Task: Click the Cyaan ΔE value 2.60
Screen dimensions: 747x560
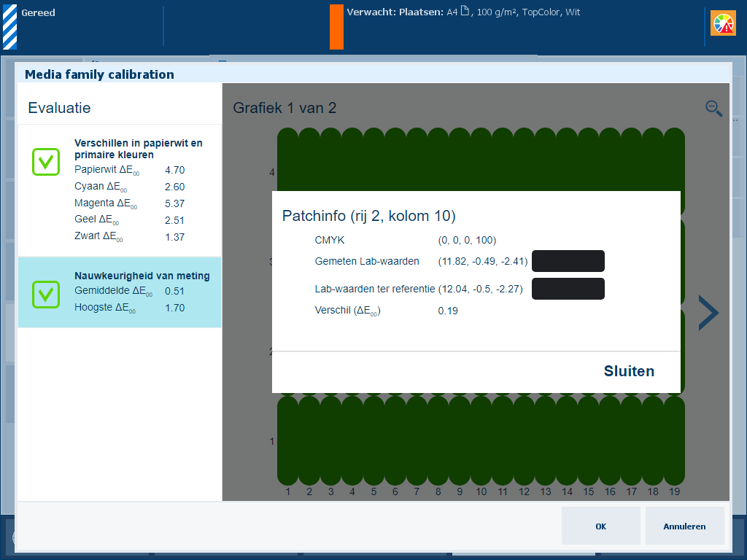Action: [175, 187]
